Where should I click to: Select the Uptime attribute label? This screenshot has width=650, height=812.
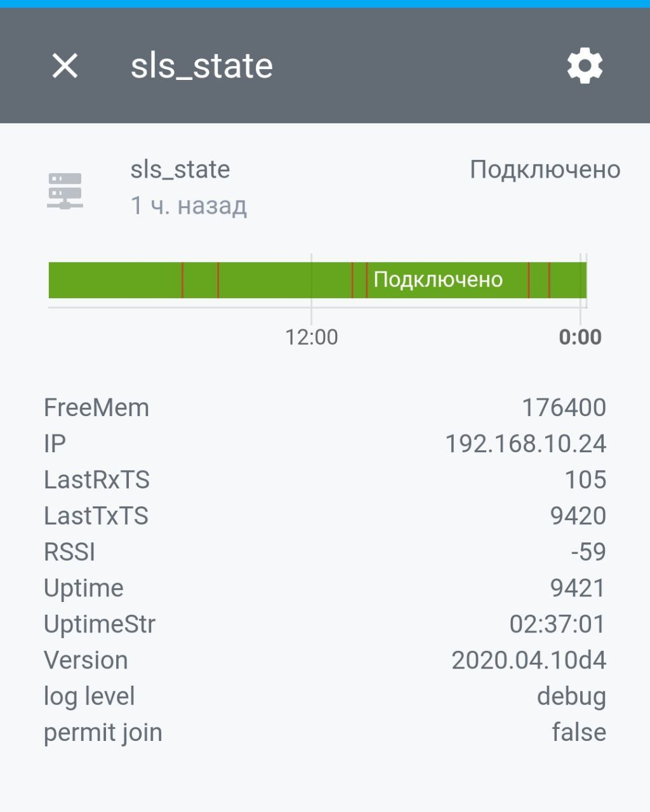84,588
